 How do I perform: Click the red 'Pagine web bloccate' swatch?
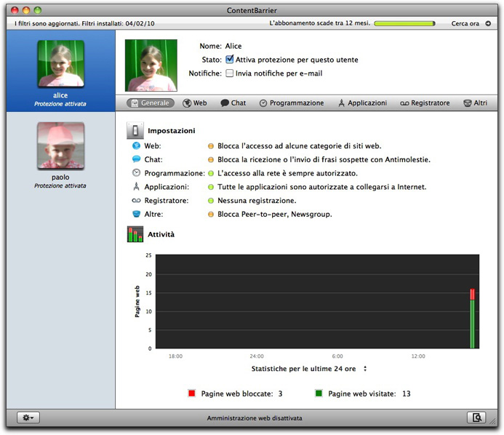[192, 394]
